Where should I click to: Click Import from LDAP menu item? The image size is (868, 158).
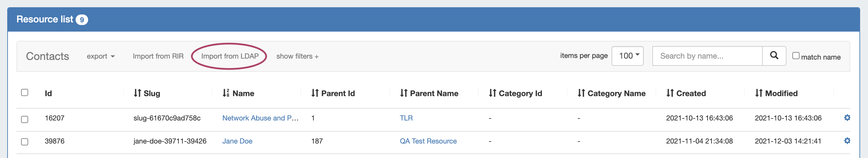coord(230,56)
